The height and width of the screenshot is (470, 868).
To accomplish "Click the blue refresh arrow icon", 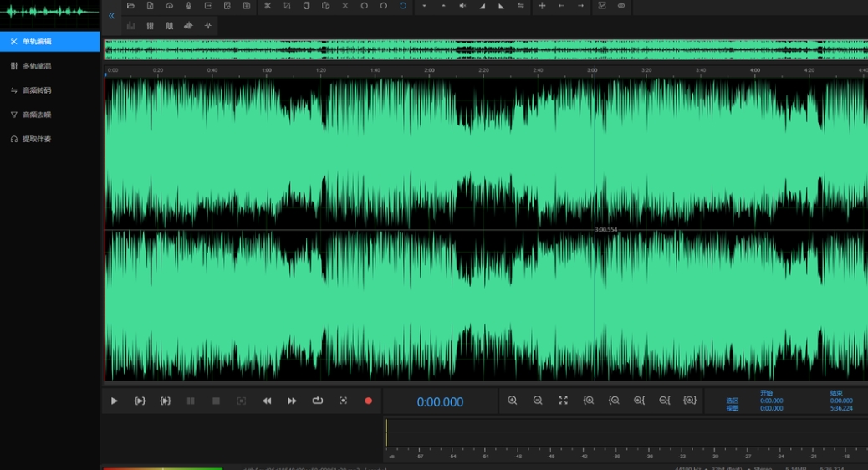I will (x=403, y=6).
